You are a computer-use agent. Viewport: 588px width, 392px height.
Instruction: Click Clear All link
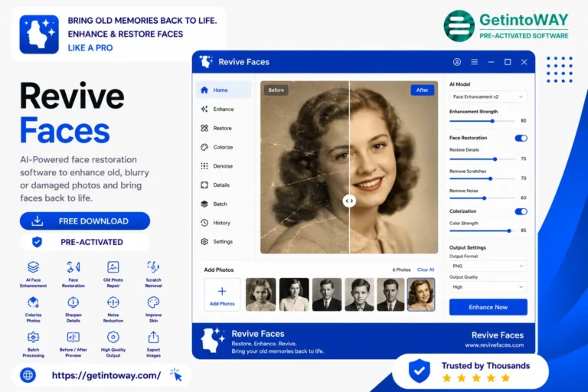point(426,269)
